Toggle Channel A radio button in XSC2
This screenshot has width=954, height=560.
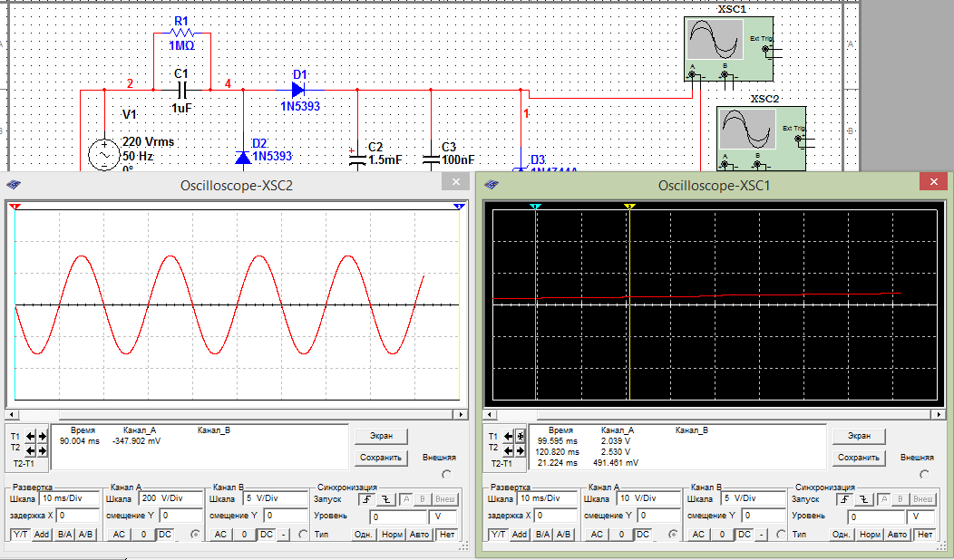click(x=195, y=535)
